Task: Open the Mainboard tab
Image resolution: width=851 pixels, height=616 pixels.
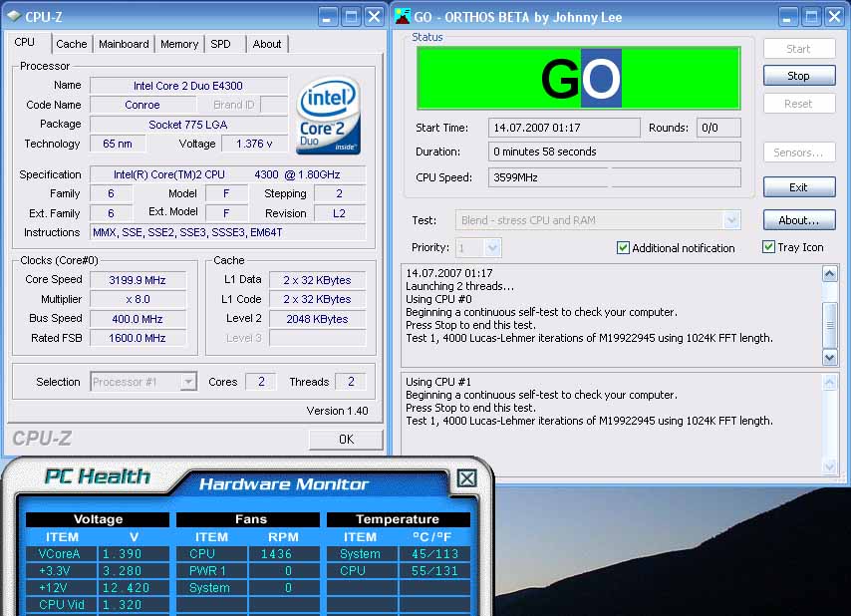Action: coord(124,44)
